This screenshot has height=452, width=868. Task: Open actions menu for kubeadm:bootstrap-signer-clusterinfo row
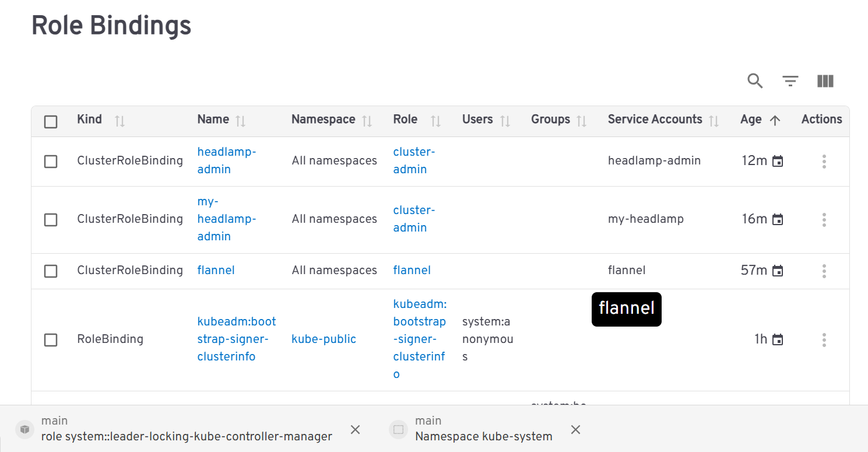824,340
